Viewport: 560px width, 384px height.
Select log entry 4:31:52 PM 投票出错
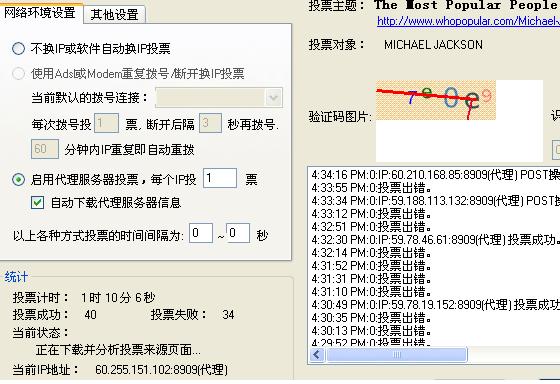(371, 266)
